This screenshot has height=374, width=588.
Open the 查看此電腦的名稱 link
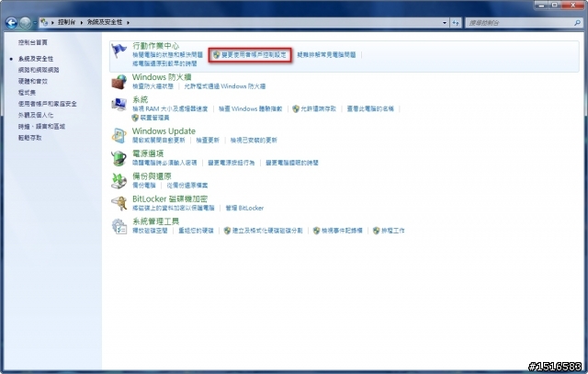click(x=370, y=108)
